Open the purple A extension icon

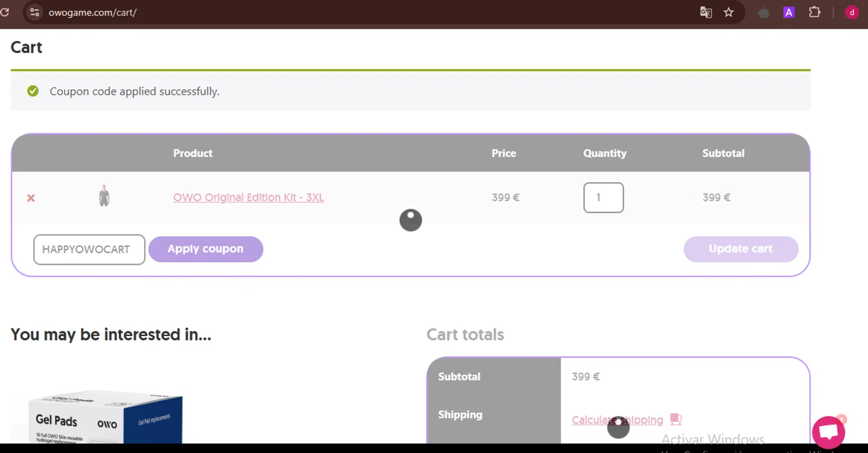(789, 12)
